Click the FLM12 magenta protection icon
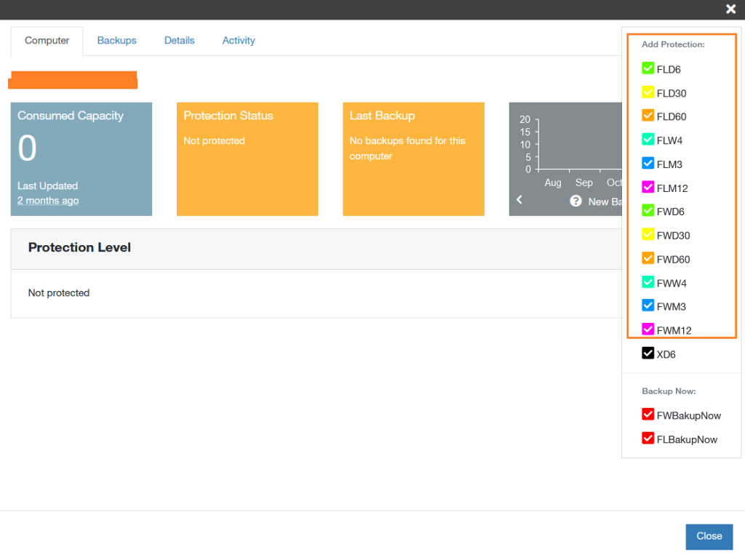 coord(648,187)
